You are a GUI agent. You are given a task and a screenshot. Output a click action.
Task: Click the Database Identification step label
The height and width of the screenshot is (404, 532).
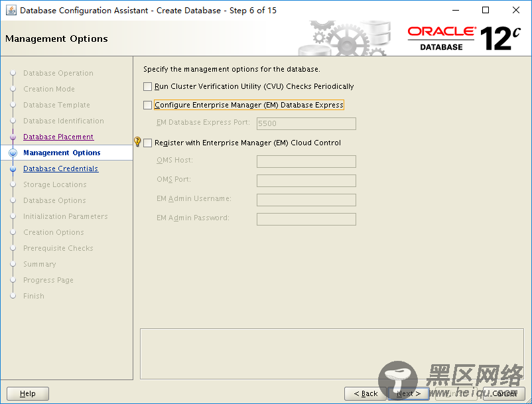[x=64, y=121]
